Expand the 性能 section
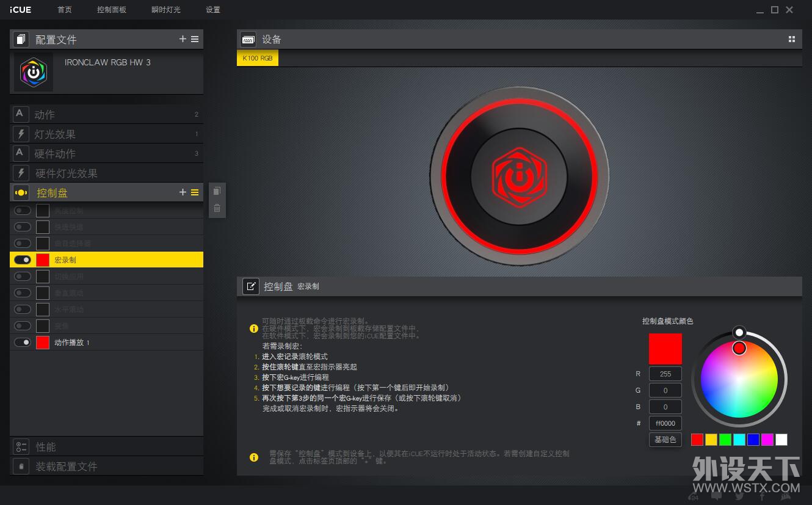 (107, 446)
